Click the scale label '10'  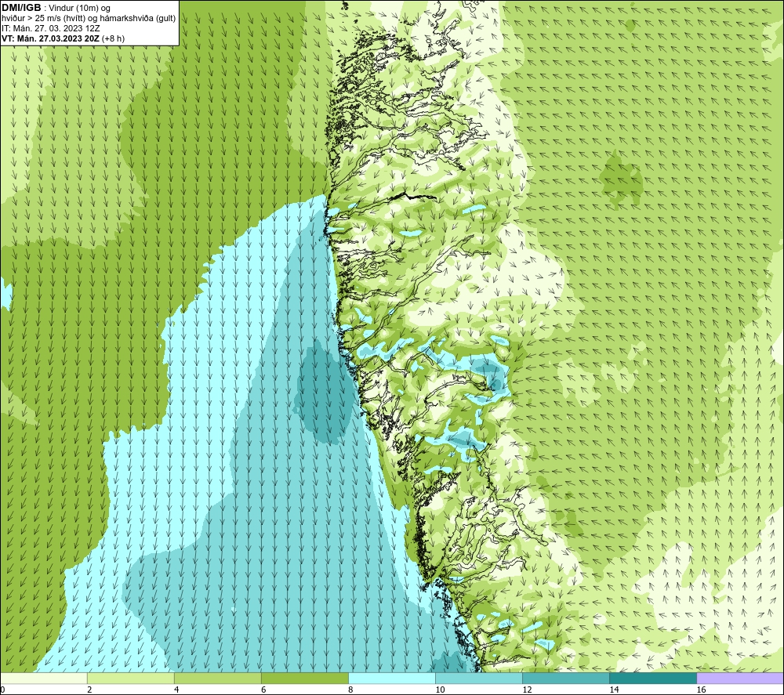[440, 690]
